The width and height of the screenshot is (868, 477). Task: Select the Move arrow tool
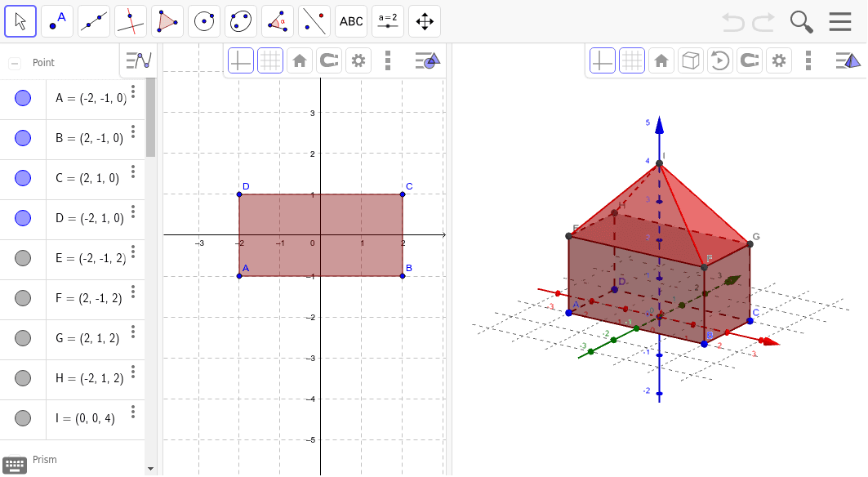pos(20,21)
